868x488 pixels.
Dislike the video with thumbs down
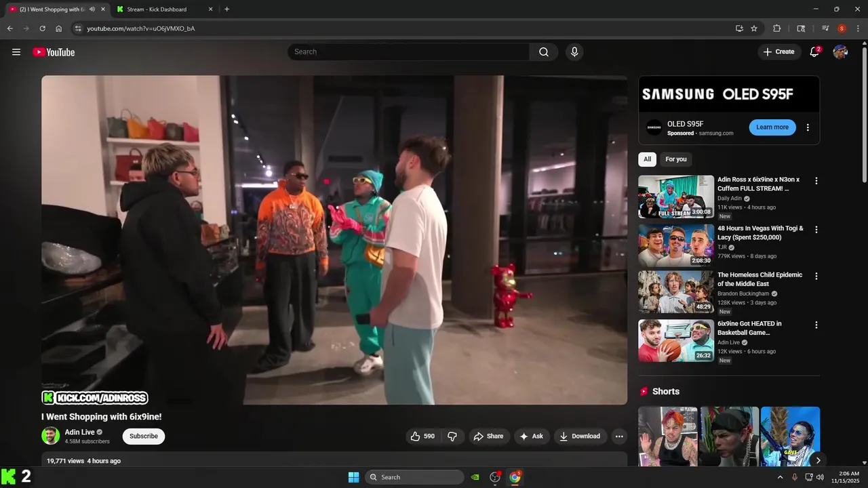[452, 436]
